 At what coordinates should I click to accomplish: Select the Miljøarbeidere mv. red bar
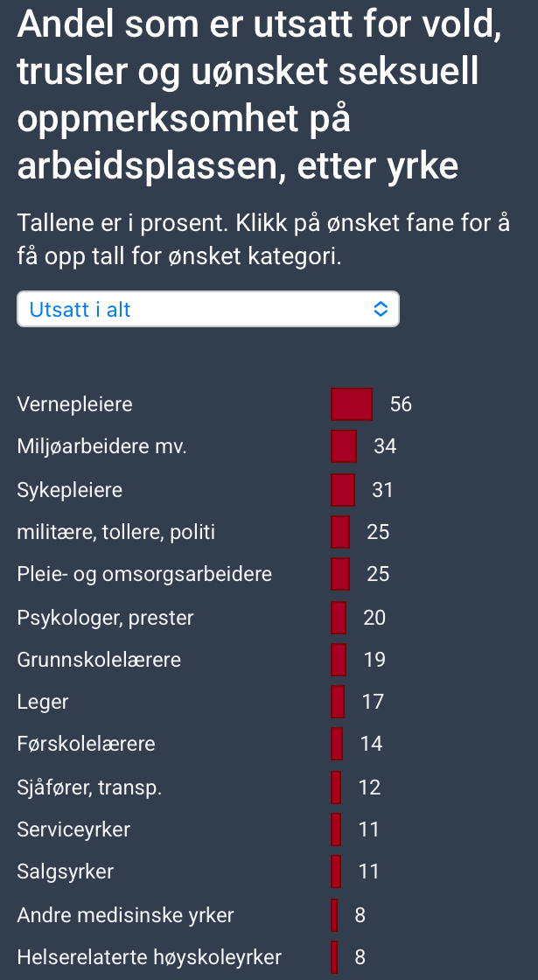[x=344, y=446]
